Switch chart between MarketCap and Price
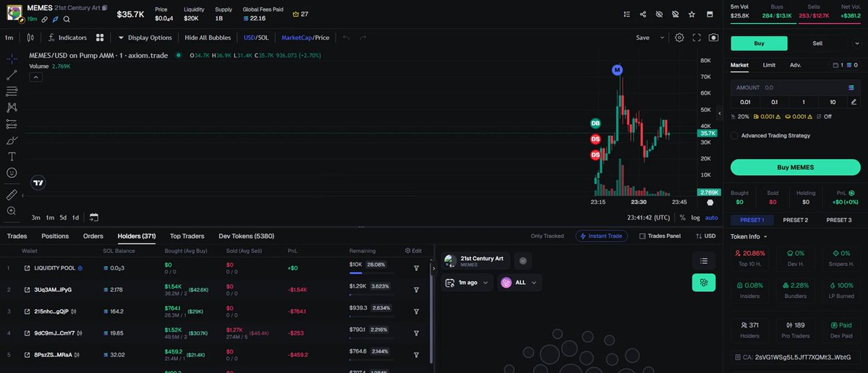 click(x=305, y=38)
